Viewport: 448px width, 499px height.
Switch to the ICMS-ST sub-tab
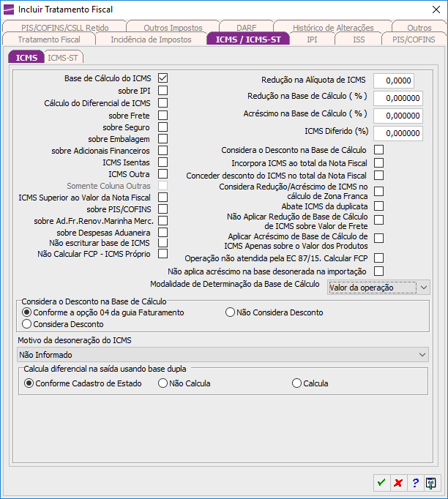63,58
